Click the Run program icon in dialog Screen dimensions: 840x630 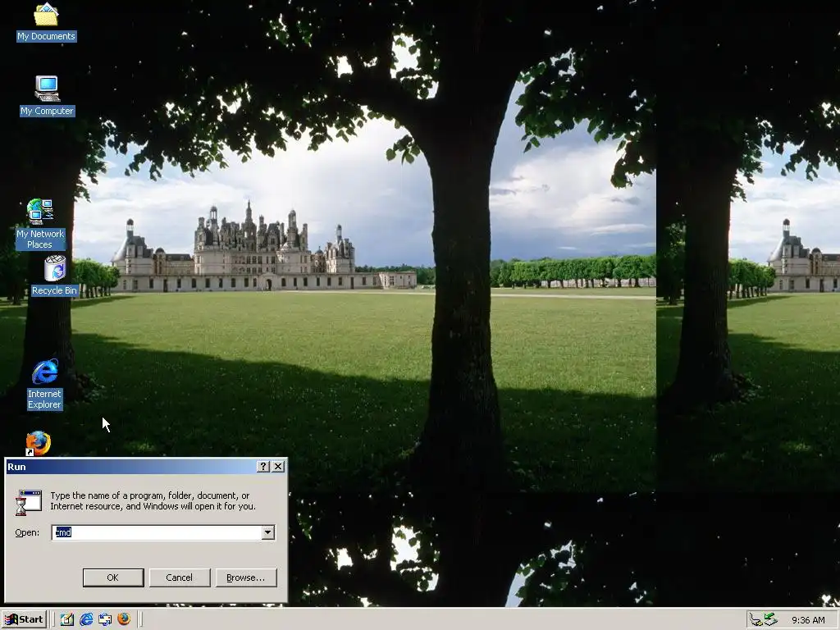(x=29, y=503)
